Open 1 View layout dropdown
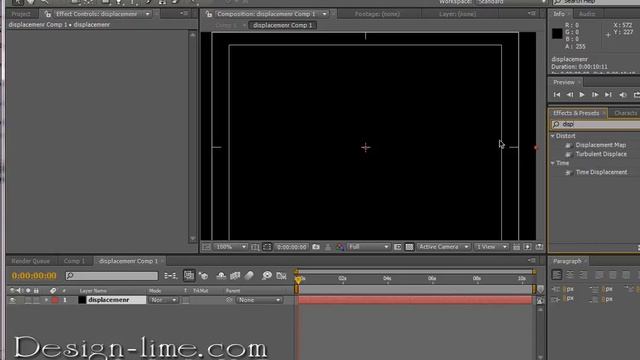Viewport: 640px width, 360px height. tap(491, 247)
